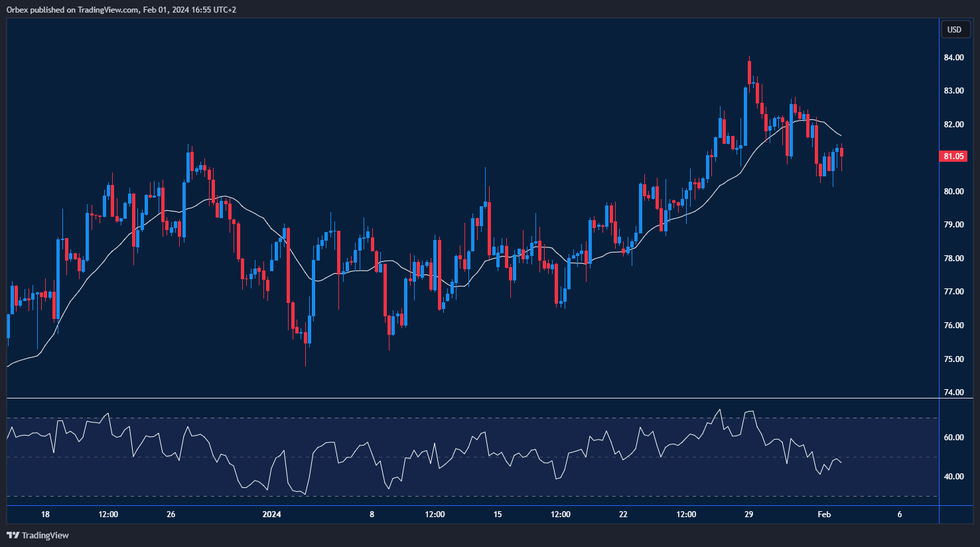
Task: Click the Orbex published on TradingView.com text
Action: pyautogui.click(x=121, y=10)
